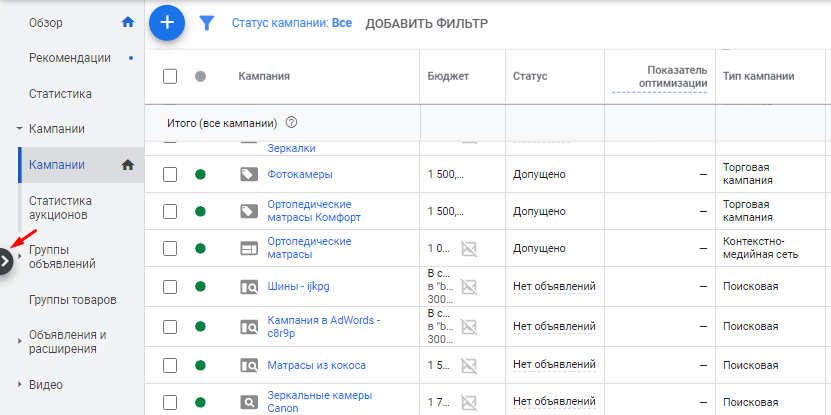Tick the select-all checkbox in table header

tap(170, 76)
